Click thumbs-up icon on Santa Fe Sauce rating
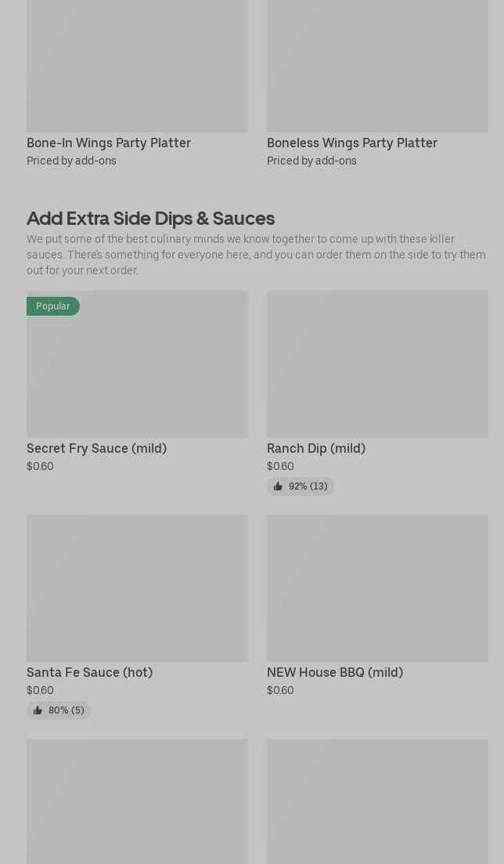 pos(38,710)
